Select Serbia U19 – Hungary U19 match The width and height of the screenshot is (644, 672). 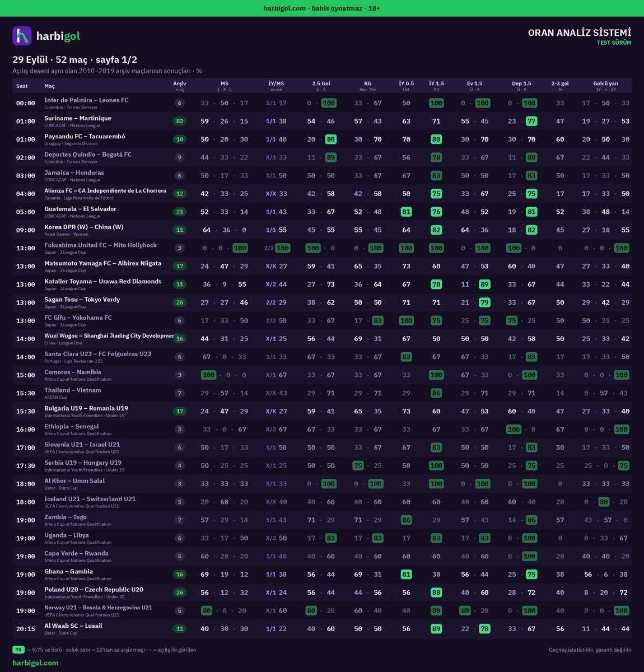tap(83, 463)
